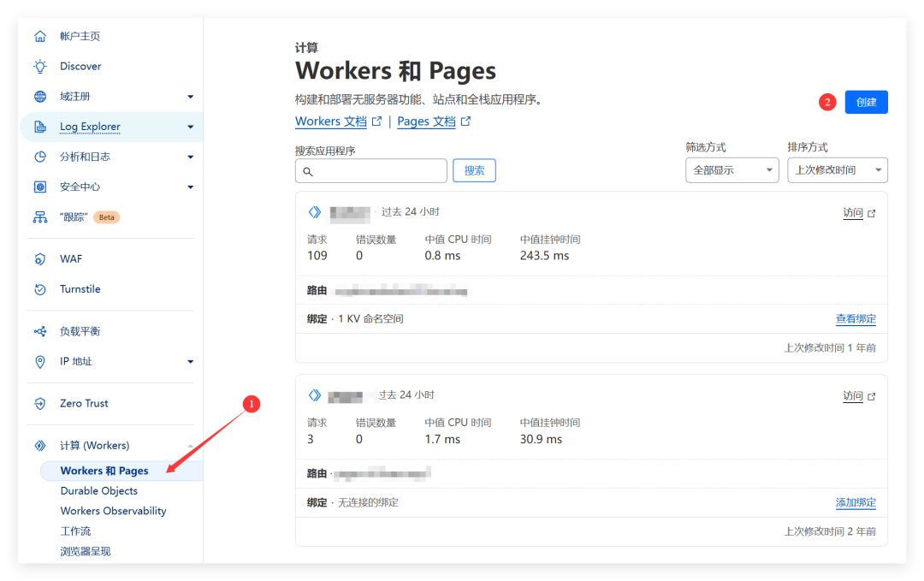Expand the 域注册 menu arrow
Viewport: 924px width, 581px height.
click(x=190, y=97)
